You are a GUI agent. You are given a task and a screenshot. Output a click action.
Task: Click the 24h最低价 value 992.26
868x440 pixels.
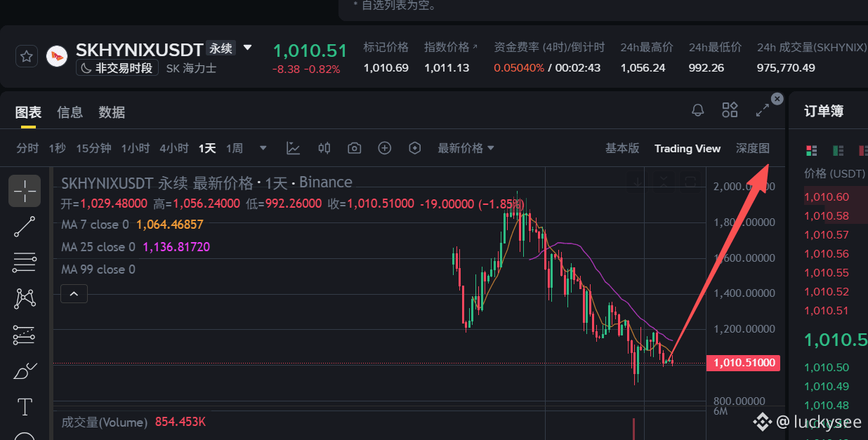[x=706, y=68]
